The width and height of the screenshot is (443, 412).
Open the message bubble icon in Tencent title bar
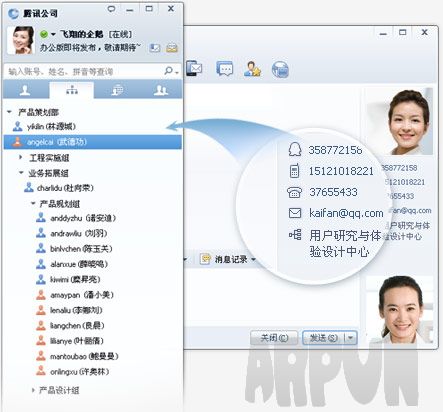(x=111, y=9)
